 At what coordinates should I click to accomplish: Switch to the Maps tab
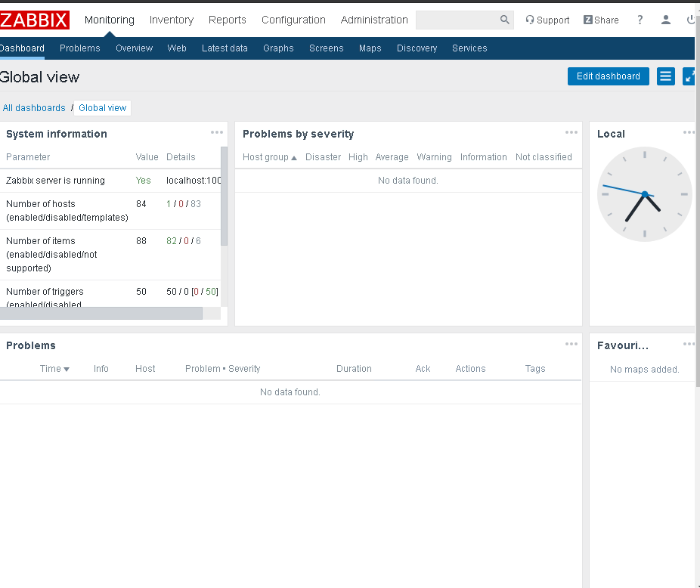370,48
